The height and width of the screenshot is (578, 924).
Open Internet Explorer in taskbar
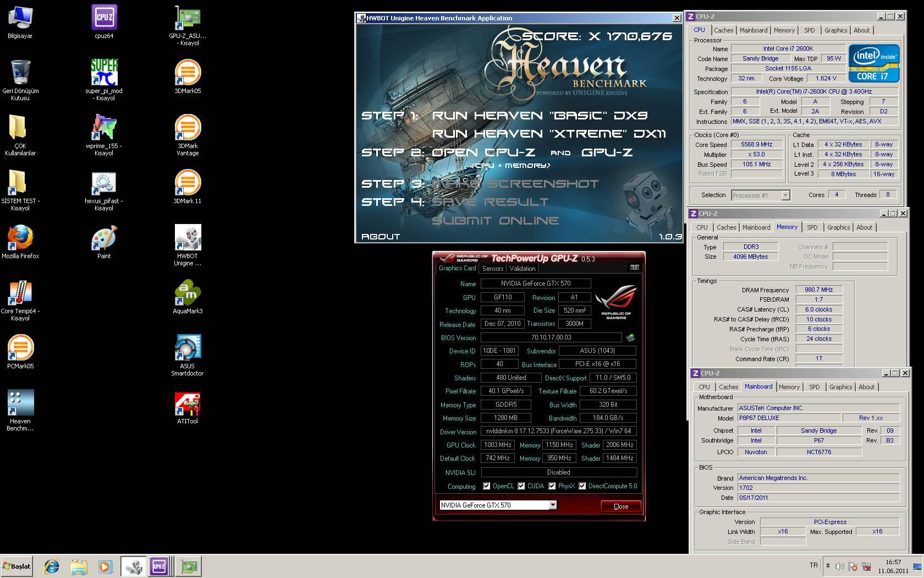pos(52,566)
